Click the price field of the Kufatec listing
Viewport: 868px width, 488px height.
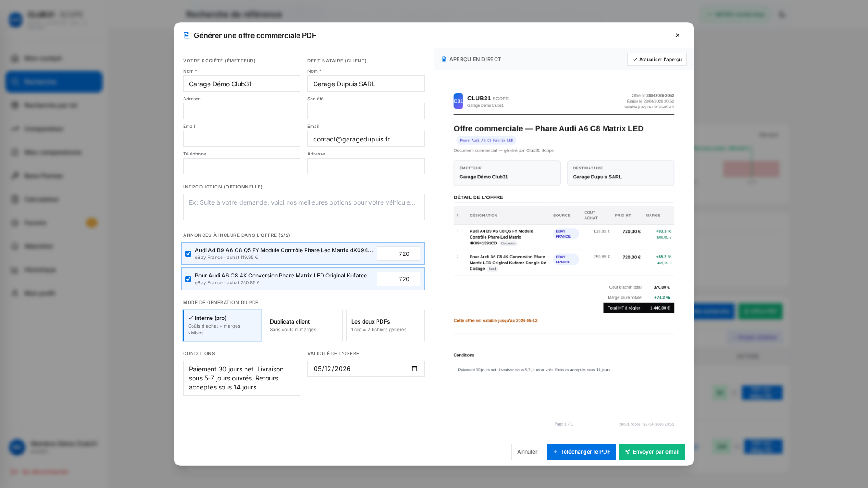399,279
